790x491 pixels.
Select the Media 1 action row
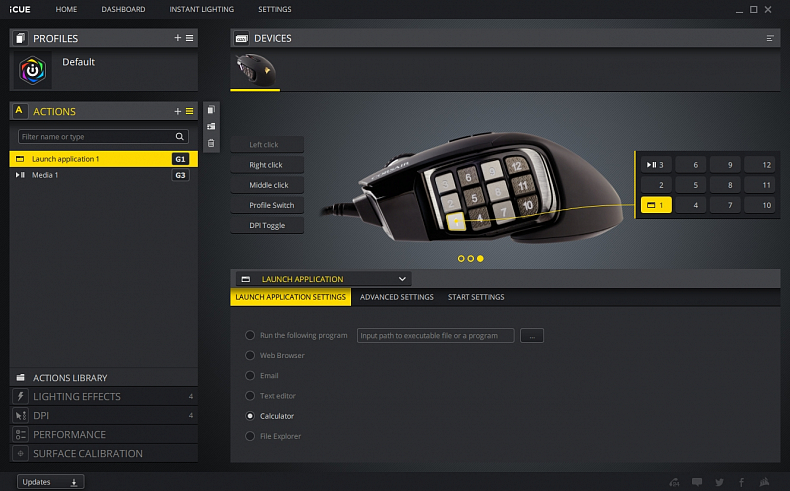point(103,175)
